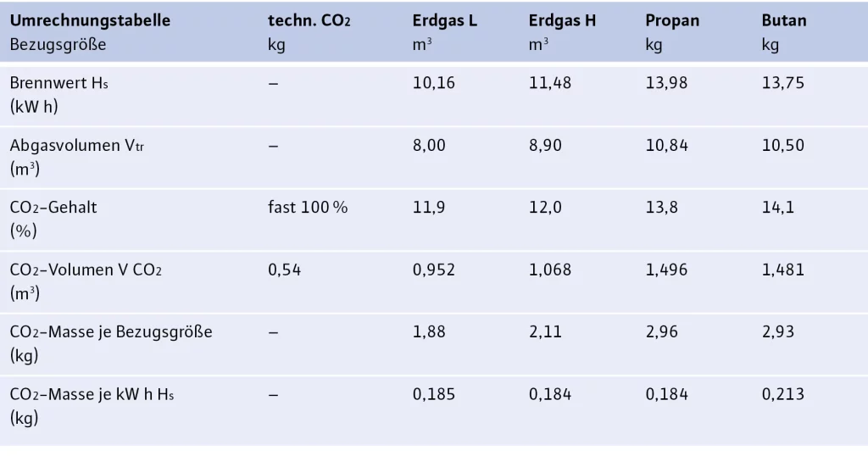
Task: Click the Erdgas L column header
Action: pyautogui.click(x=445, y=20)
